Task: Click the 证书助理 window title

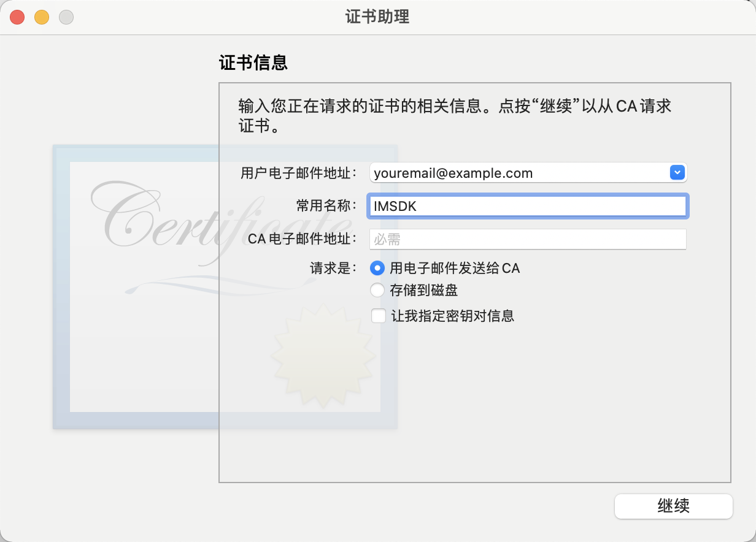Action: [x=377, y=17]
